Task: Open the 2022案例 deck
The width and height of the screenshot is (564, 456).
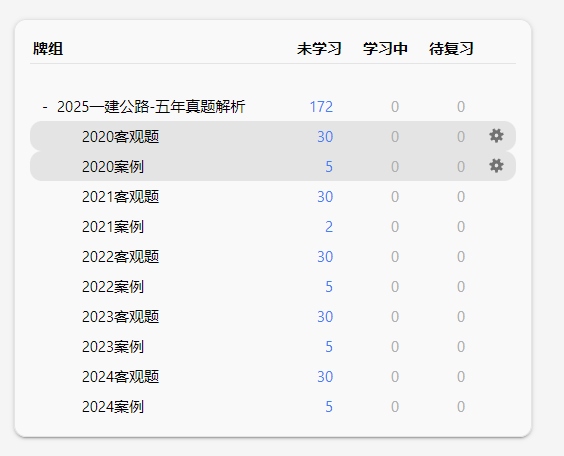Action: [113, 287]
